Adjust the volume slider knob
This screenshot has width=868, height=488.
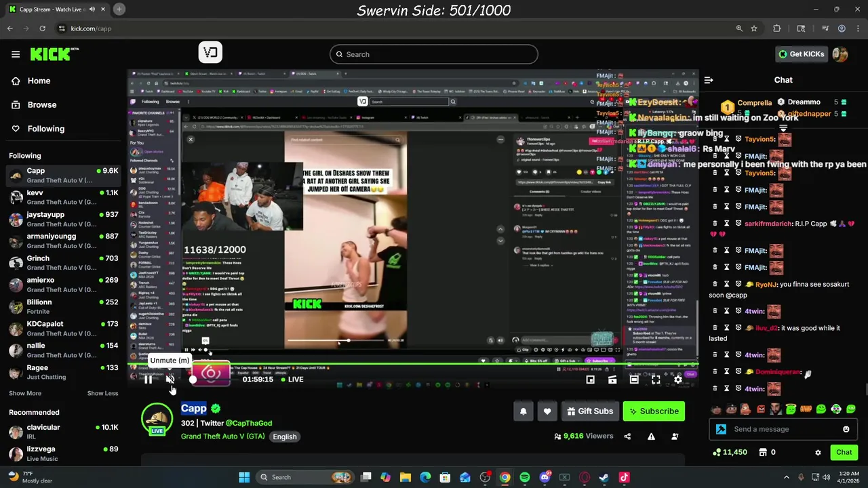coord(193,380)
